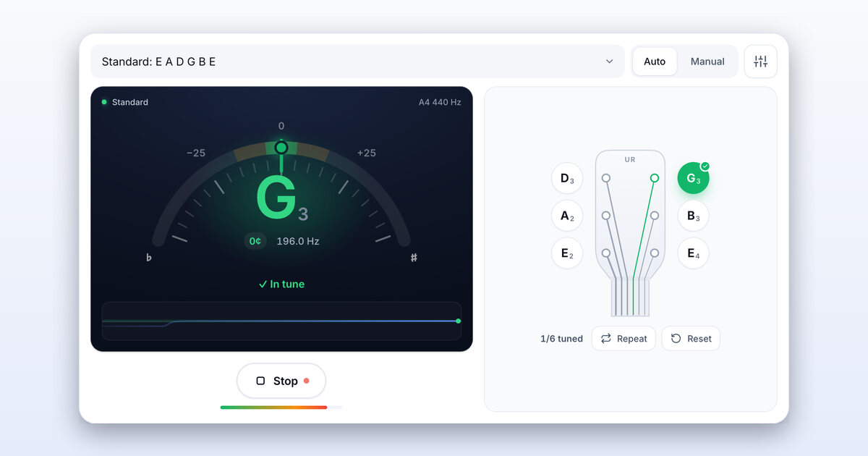Click the 196.0 Hz frequency readout

298,241
